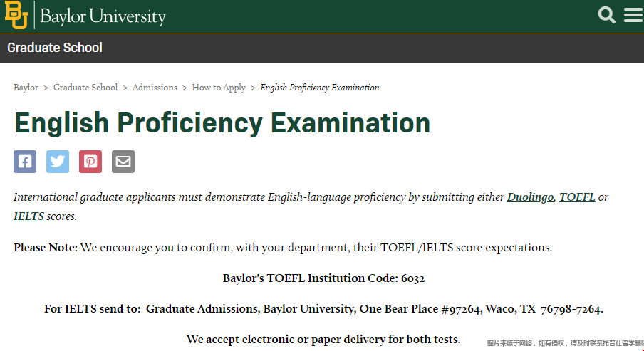Open the TOEFL link
Viewport: 644px width, 351px height.
pyautogui.click(x=577, y=197)
